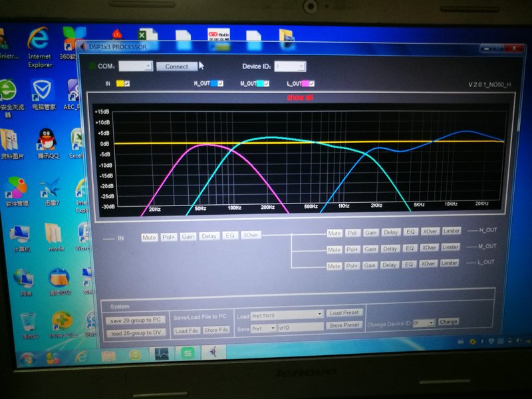Adjust Gain on the M_OUT channel row
The width and height of the screenshot is (532, 399).
click(370, 247)
